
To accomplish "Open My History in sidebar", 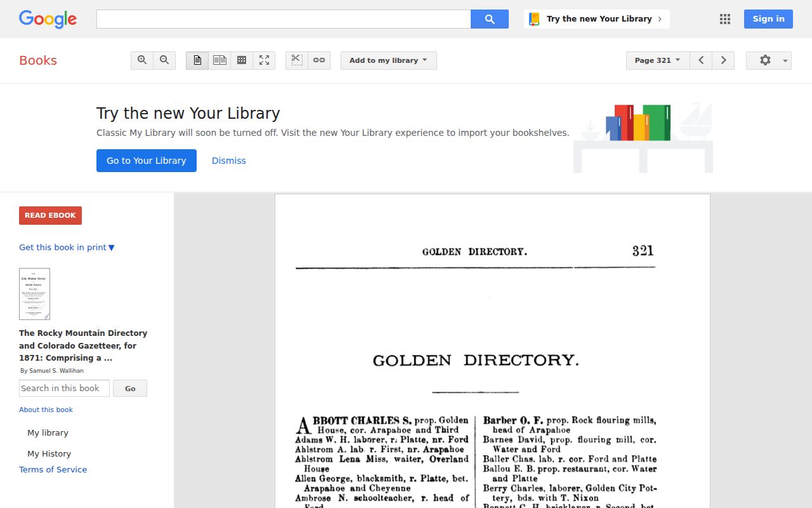I will [49, 453].
